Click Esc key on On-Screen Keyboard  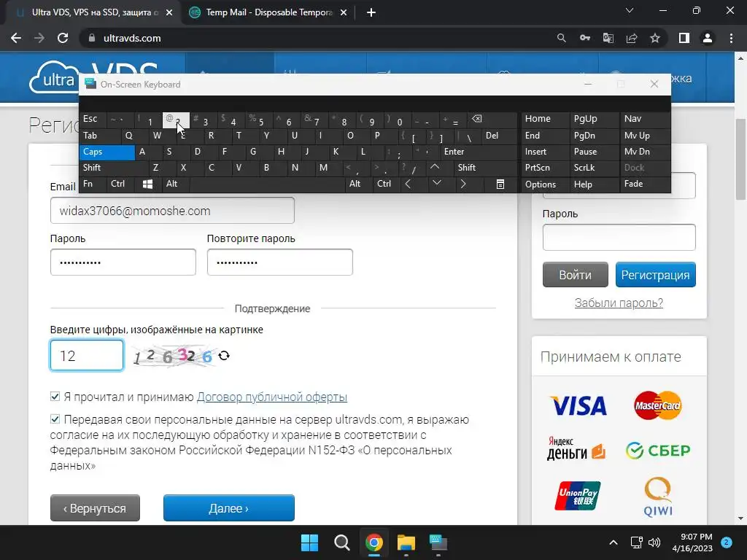(x=93, y=119)
